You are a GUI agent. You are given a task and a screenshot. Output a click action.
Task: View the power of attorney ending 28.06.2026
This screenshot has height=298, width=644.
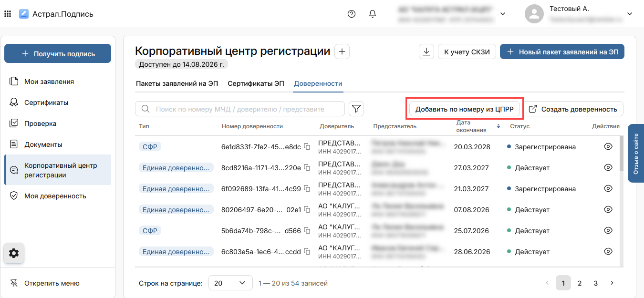tap(608, 252)
